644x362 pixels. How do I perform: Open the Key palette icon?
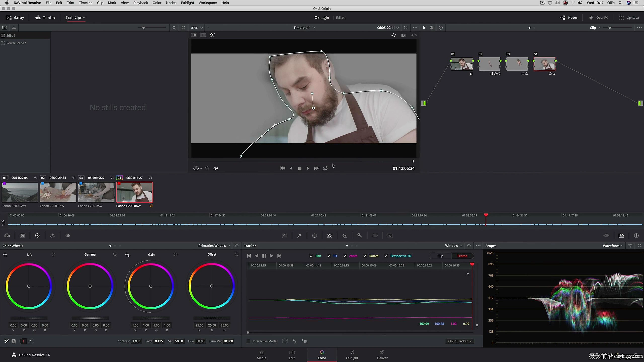click(359, 236)
